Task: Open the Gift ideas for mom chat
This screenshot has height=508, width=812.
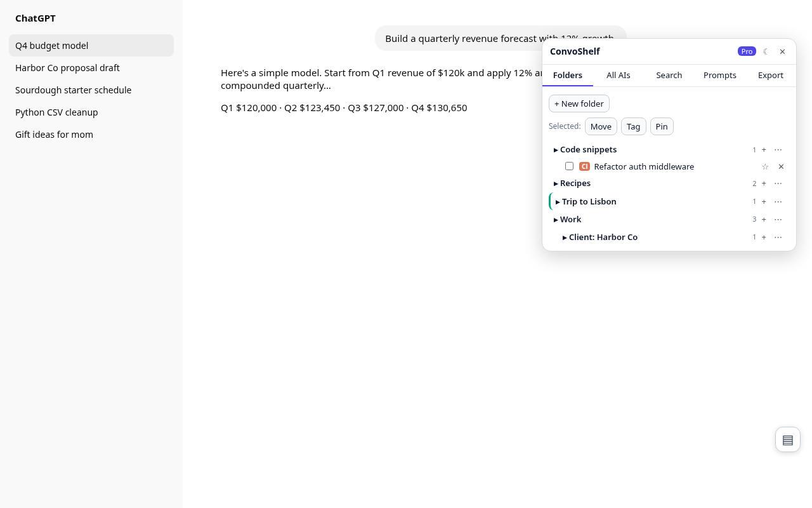Action: (x=91, y=135)
